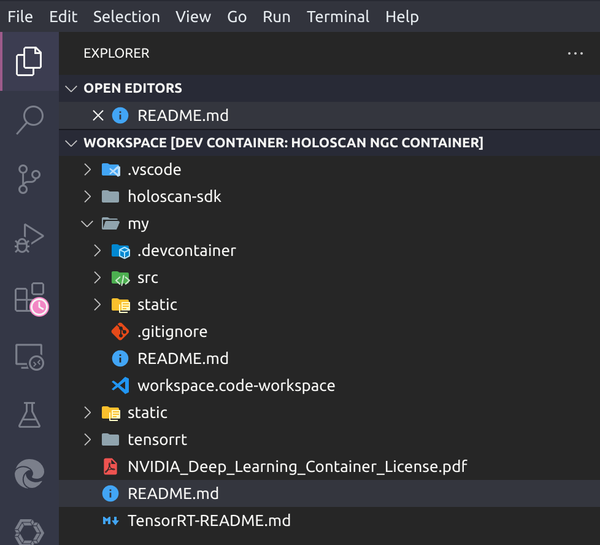
Task: Open README.md inside the my folder
Action: tap(183, 359)
